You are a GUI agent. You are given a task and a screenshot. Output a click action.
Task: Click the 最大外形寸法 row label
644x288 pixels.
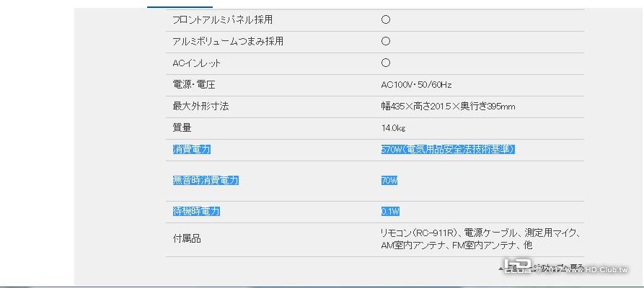point(200,107)
